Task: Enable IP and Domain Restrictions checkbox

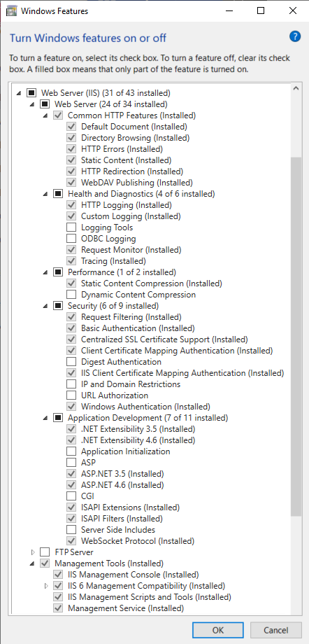Action: tap(71, 384)
